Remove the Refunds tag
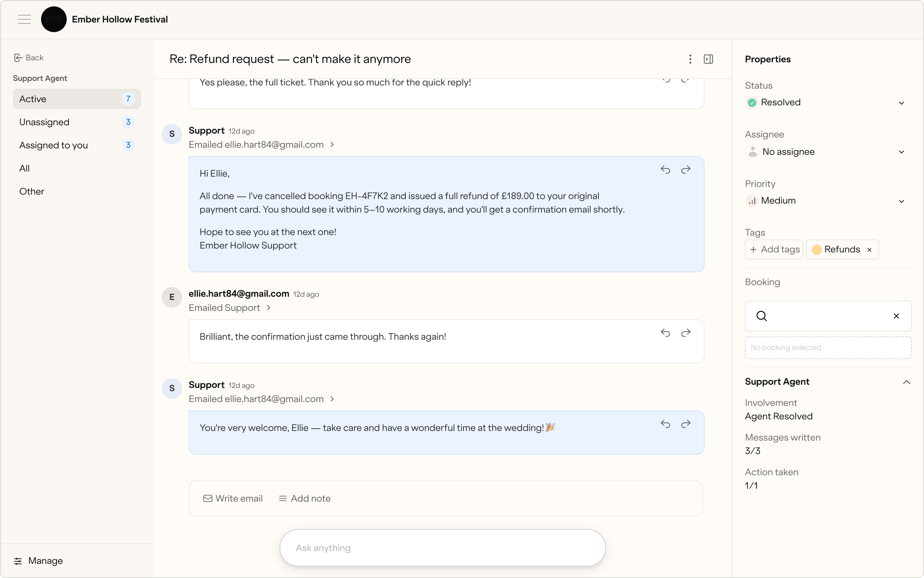Screen dimensions: 924x578 (x=869, y=250)
